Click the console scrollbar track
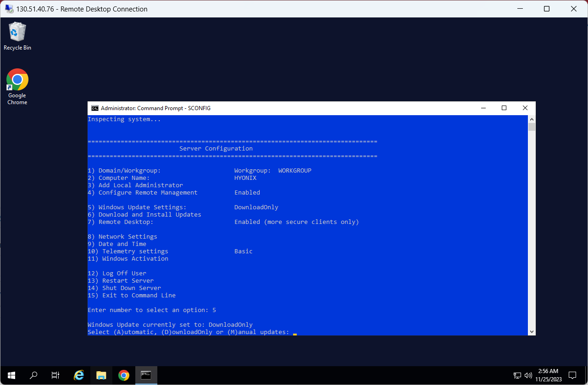Viewport: 588px width, 385px height. (532, 229)
